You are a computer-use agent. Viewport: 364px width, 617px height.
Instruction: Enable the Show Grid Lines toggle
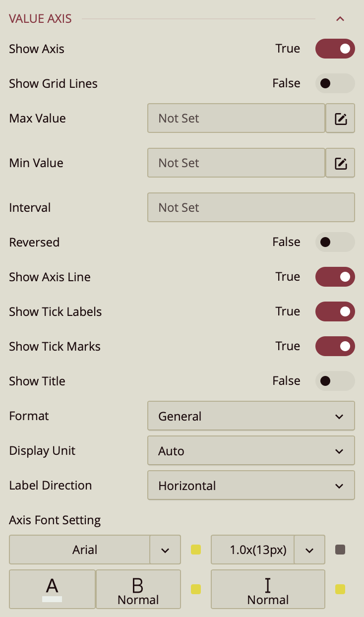(x=335, y=83)
